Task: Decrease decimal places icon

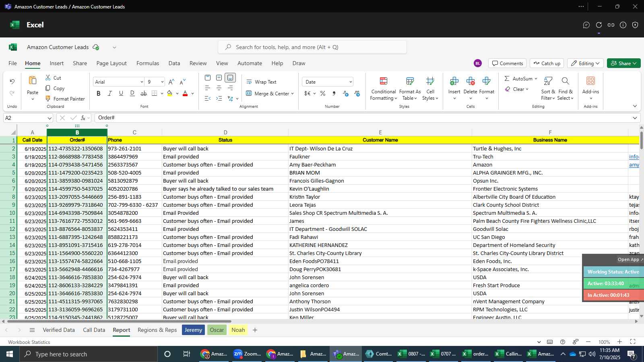Action: point(357,93)
